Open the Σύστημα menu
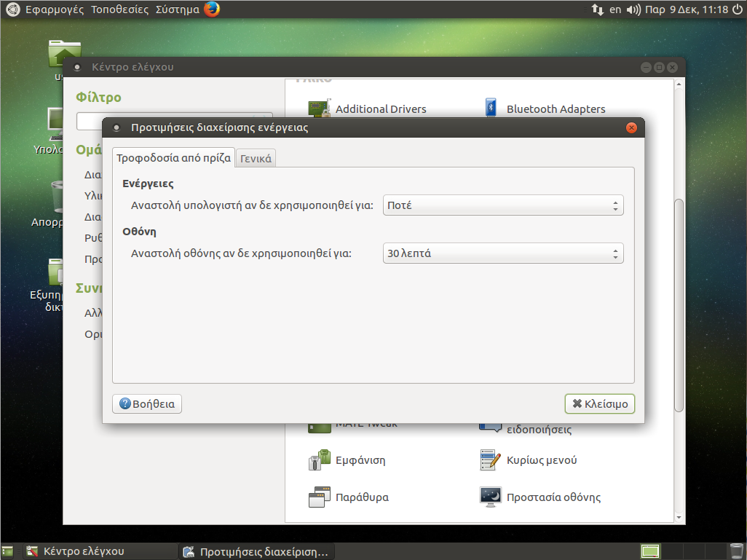The image size is (747, 560). tap(177, 9)
